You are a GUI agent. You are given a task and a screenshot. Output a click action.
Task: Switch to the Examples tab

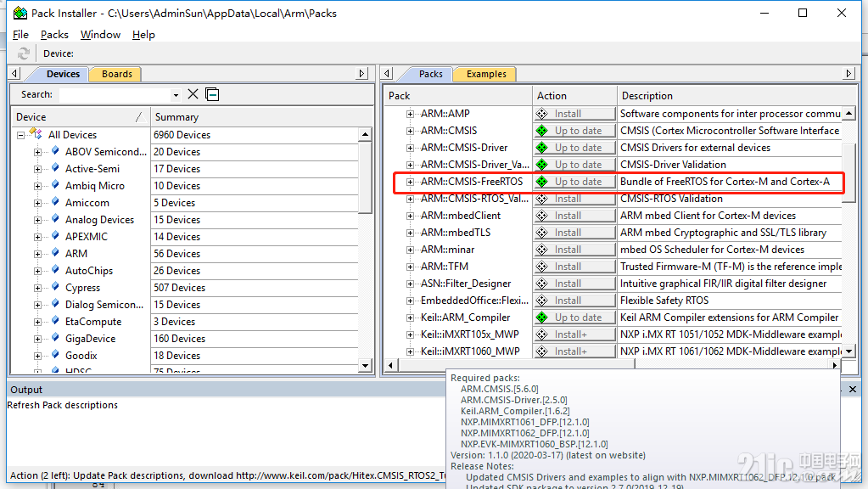pyautogui.click(x=486, y=74)
